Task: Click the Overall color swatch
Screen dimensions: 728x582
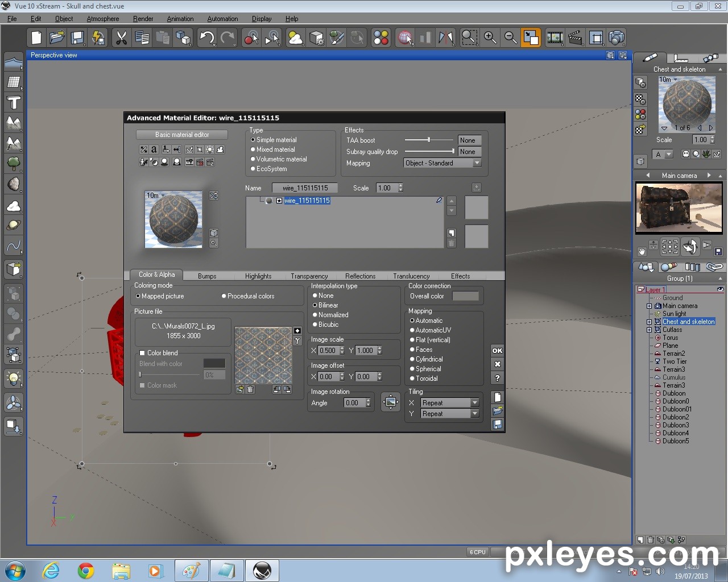Action: pyautogui.click(x=465, y=296)
